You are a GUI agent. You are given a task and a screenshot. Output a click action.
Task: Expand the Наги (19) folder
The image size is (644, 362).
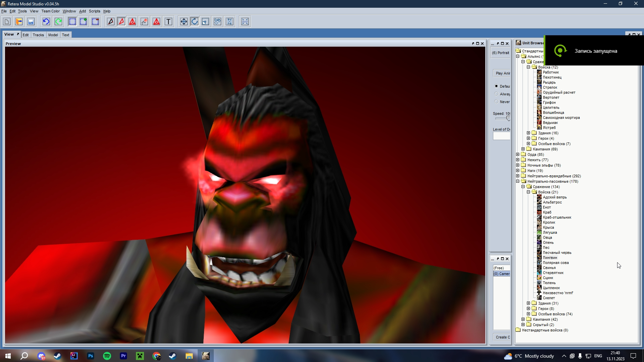pyautogui.click(x=518, y=171)
